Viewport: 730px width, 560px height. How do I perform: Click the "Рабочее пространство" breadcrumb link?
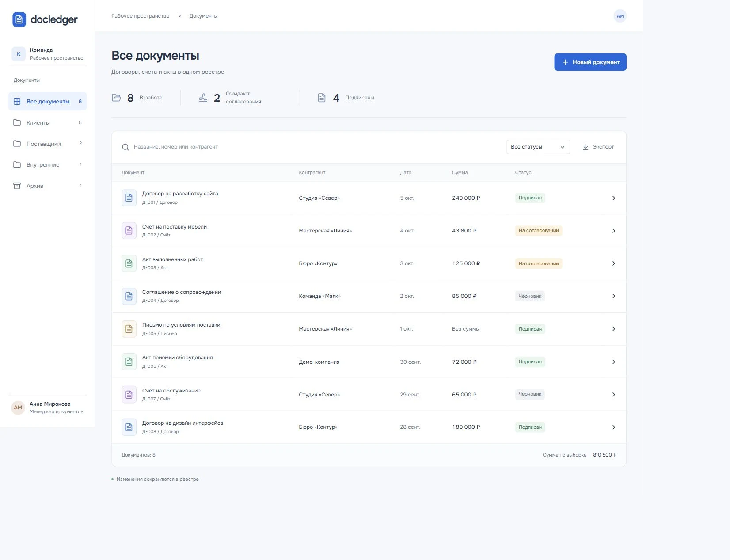pos(140,16)
